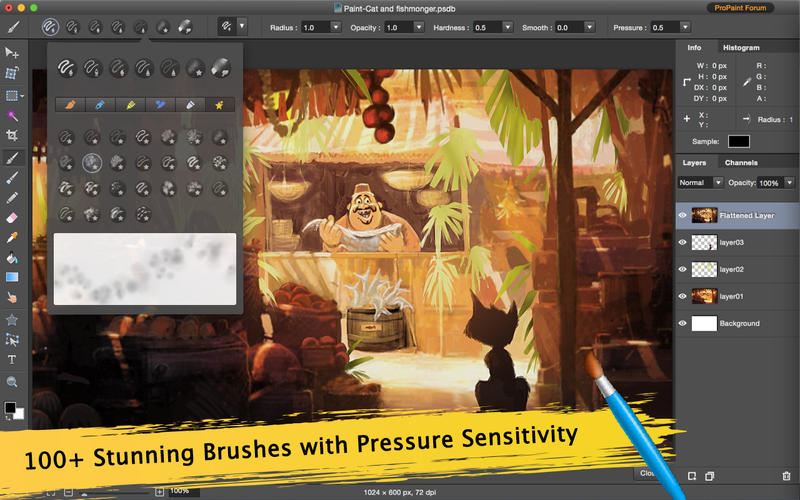Switch to the Histogram tab
This screenshot has height=500, width=800.
[741, 47]
